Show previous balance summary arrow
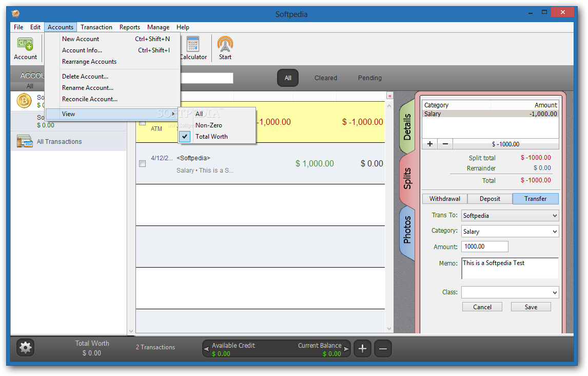 pyautogui.click(x=206, y=349)
